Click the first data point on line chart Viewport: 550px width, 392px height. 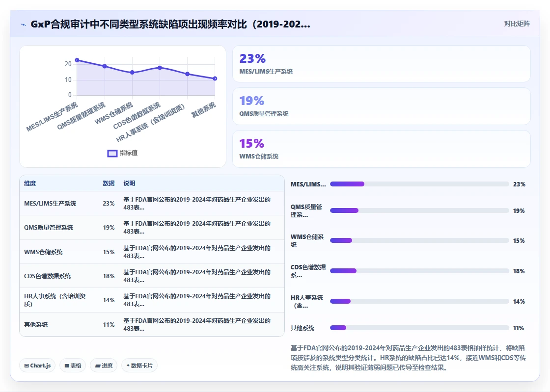[77, 60]
